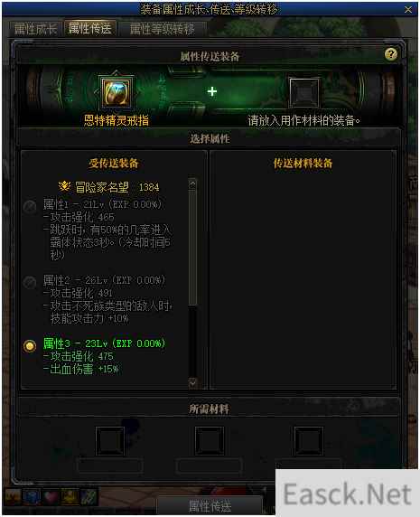Close the equipment attribute window

click(408, 10)
